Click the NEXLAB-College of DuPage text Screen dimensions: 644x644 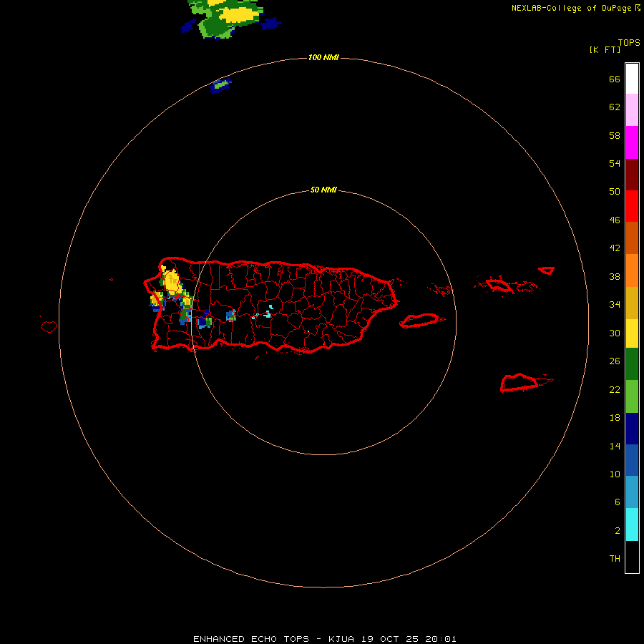tap(571, 8)
